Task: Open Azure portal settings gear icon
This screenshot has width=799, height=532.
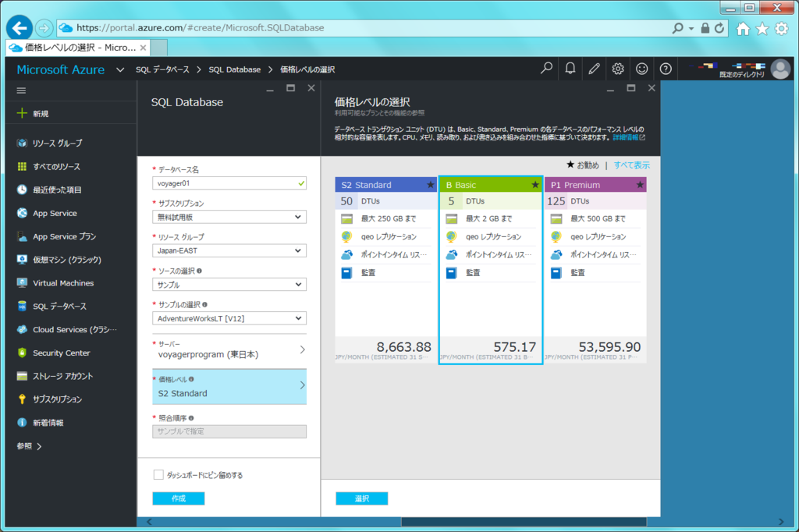Action: pos(618,69)
